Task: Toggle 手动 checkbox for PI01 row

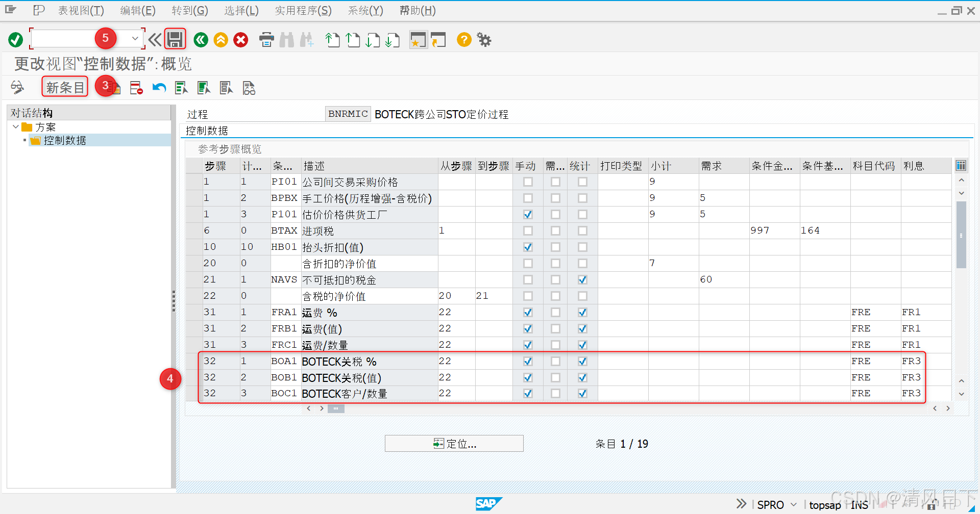Action: click(x=528, y=182)
